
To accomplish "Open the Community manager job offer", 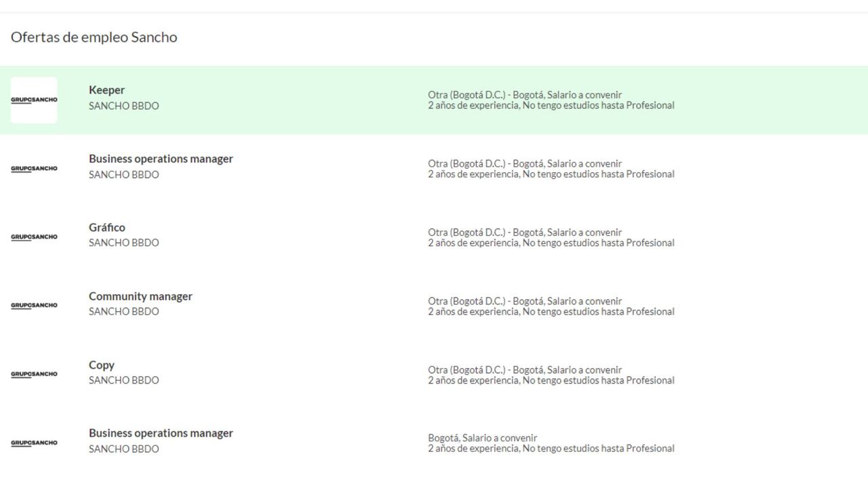I will (140, 296).
